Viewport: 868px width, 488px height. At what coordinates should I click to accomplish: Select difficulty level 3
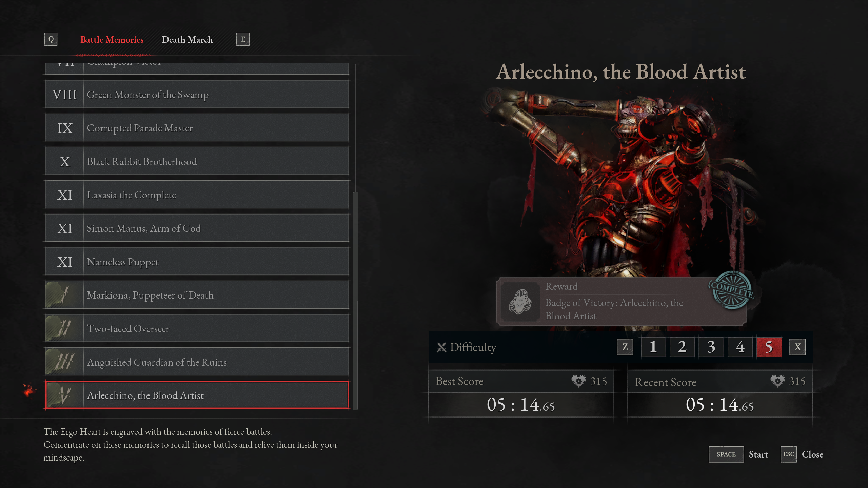coord(711,347)
